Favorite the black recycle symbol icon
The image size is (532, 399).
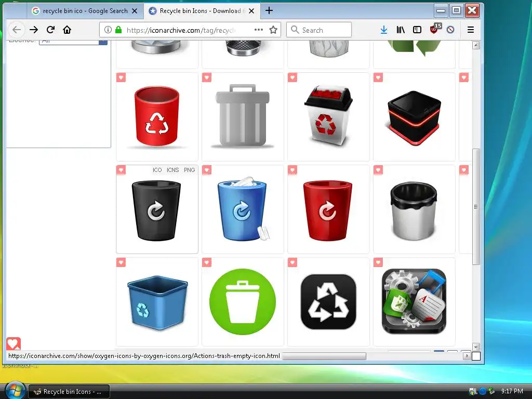(x=292, y=262)
